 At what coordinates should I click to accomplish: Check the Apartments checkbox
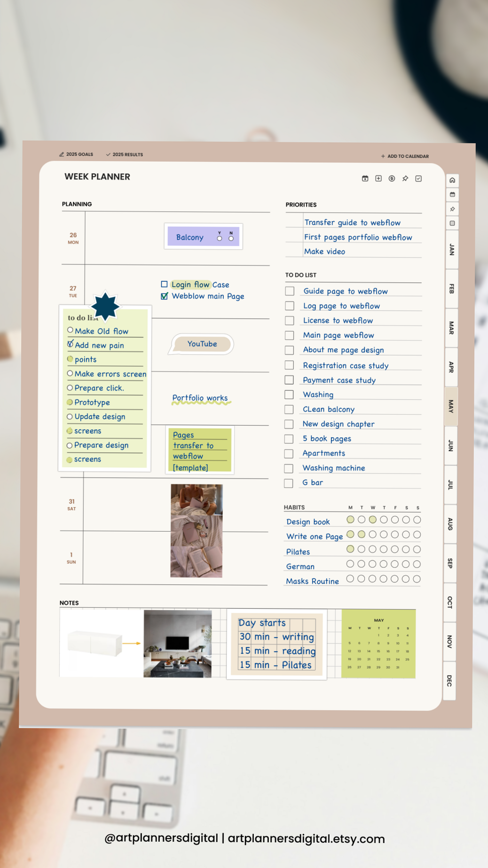point(289,454)
